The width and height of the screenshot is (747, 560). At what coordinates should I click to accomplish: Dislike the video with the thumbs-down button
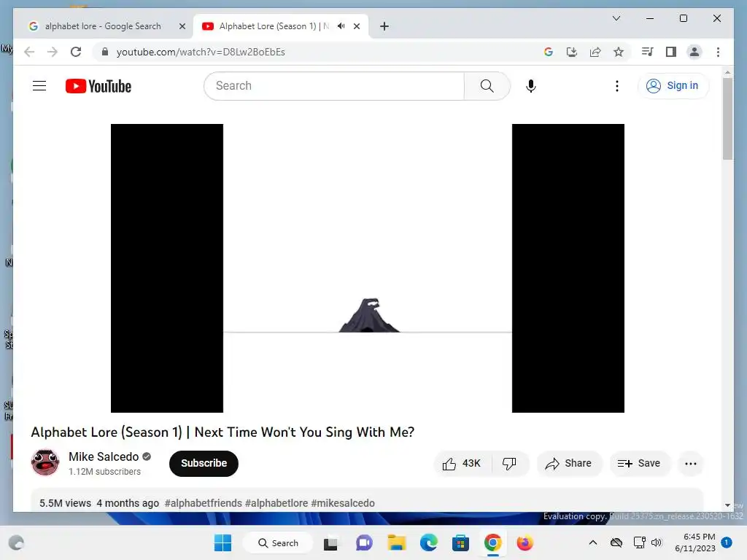tap(509, 463)
